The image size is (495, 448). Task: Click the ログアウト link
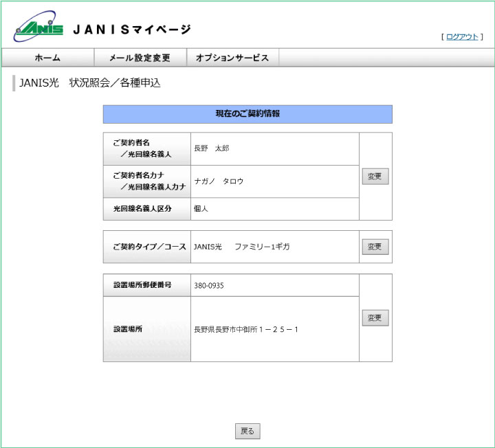[x=462, y=37]
